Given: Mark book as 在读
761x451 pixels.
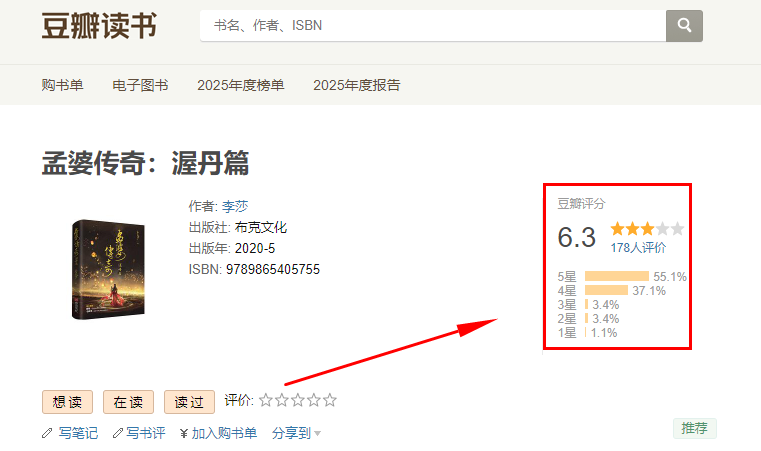Looking at the screenshot, I should [x=128, y=402].
